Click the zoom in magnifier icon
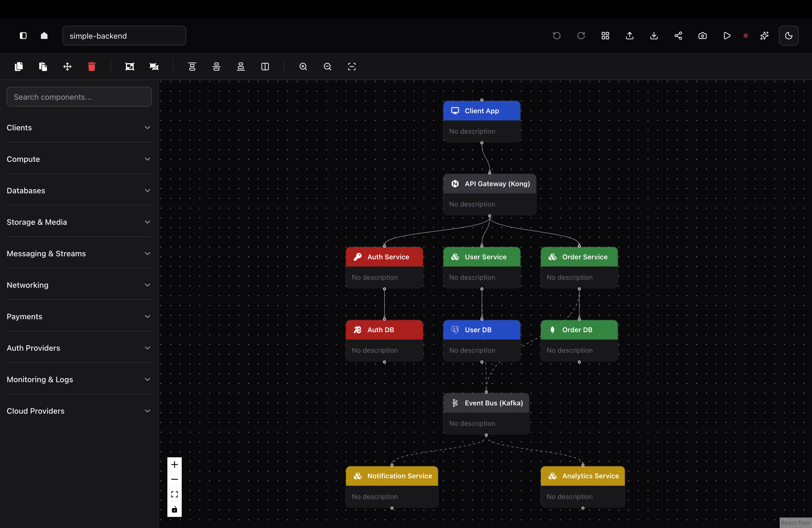Screen dimensions: 812x528 tap(303, 67)
